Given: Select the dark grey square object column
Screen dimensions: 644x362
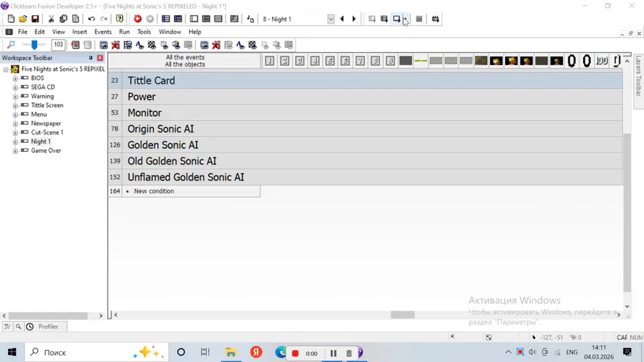Looking at the screenshot, I should click(x=406, y=61).
